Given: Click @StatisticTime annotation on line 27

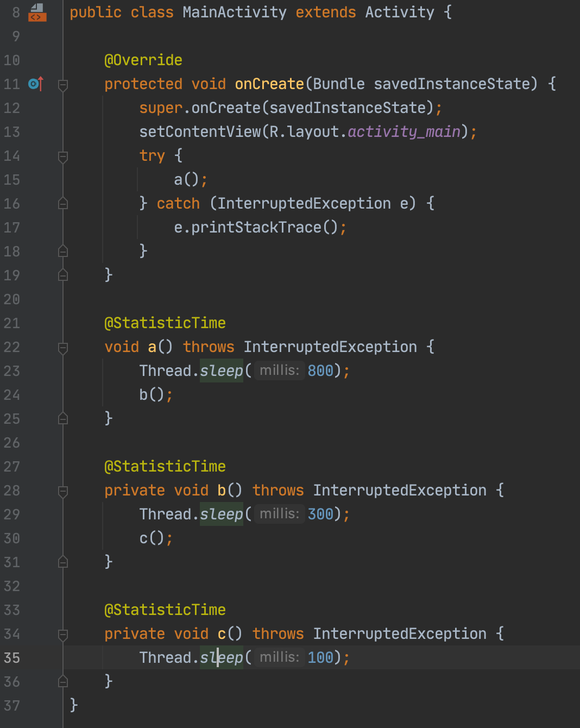Looking at the screenshot, I should pos(165,466).
